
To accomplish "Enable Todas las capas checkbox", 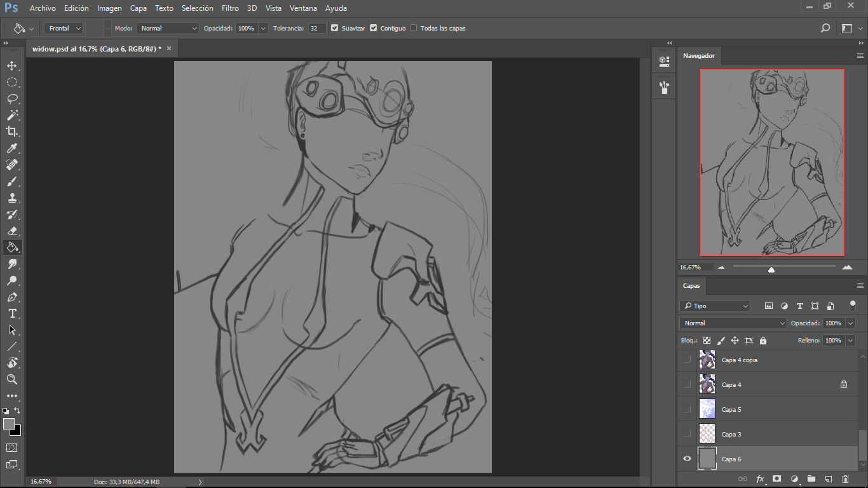I will point(414,28).
